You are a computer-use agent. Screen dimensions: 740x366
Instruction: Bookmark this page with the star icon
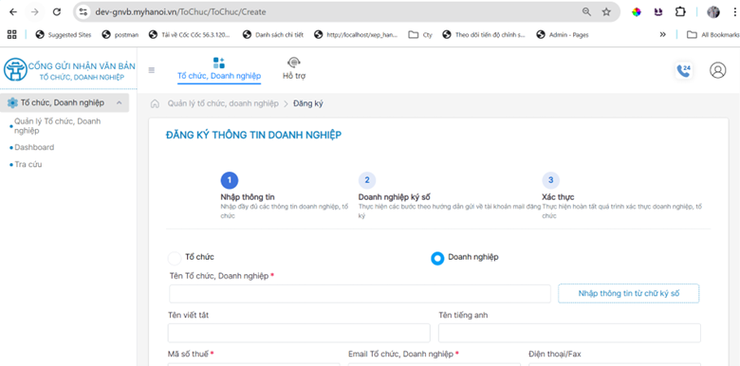[606, 12]
